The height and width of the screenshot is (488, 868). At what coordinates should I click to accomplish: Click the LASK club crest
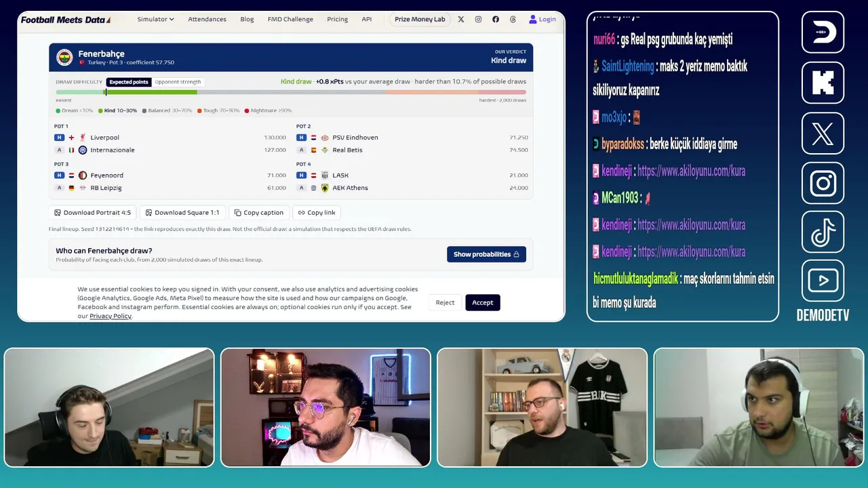coord(325,176)
